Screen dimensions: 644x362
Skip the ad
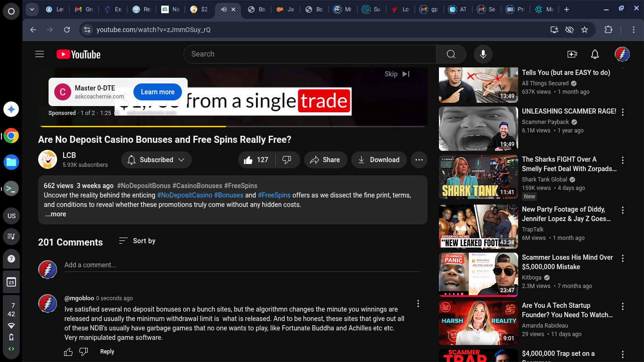point(397,74)
